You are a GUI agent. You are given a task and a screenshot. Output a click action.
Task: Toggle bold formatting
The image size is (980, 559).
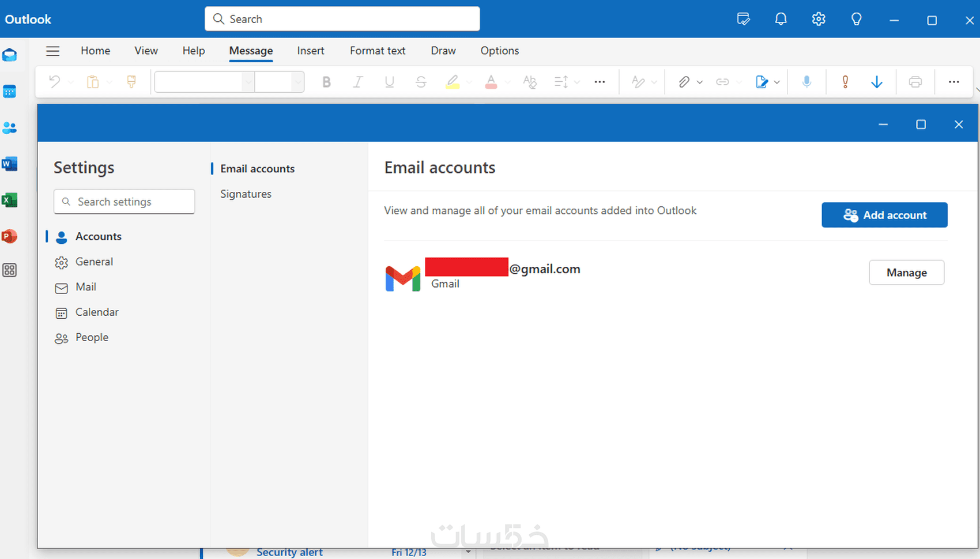(x=326, y=82)
